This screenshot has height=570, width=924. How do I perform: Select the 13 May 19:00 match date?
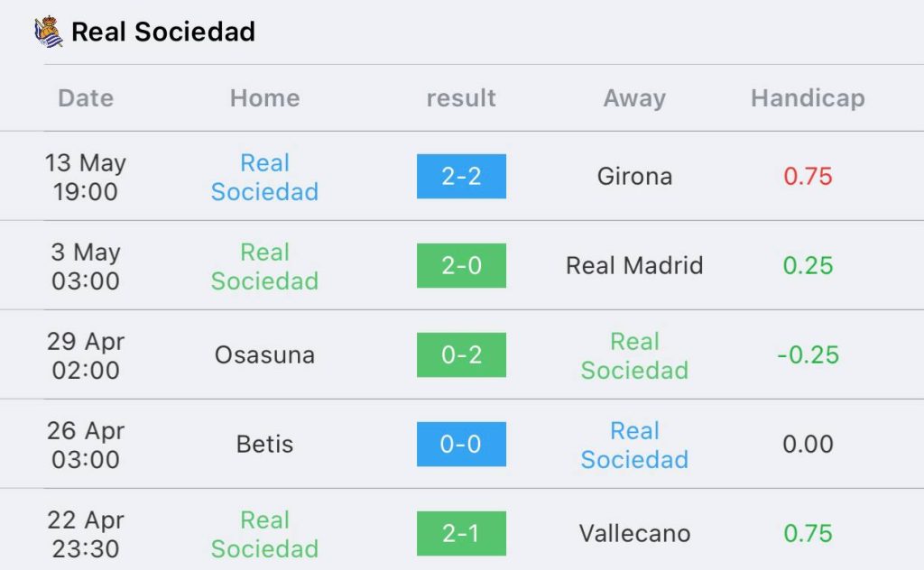tap(86, 178)
